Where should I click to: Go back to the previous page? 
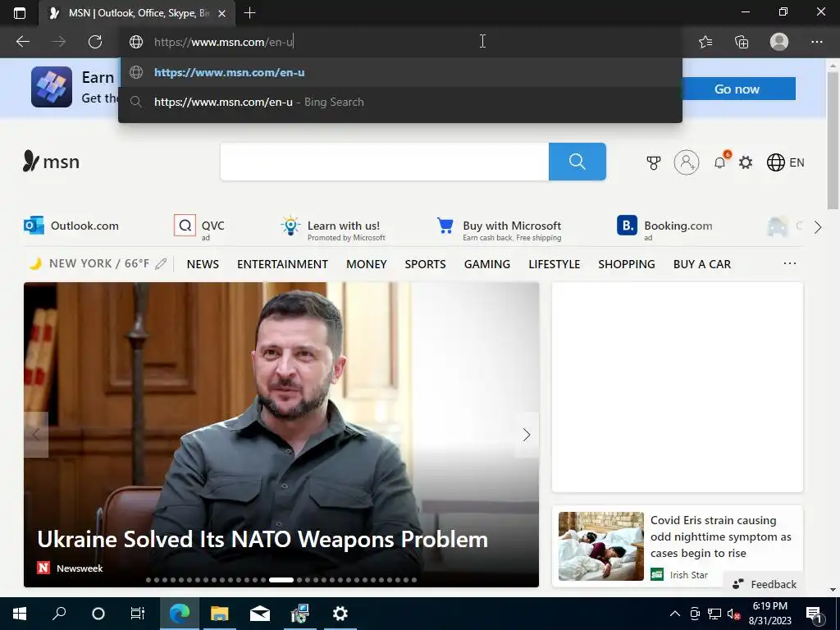coord(23,42)
